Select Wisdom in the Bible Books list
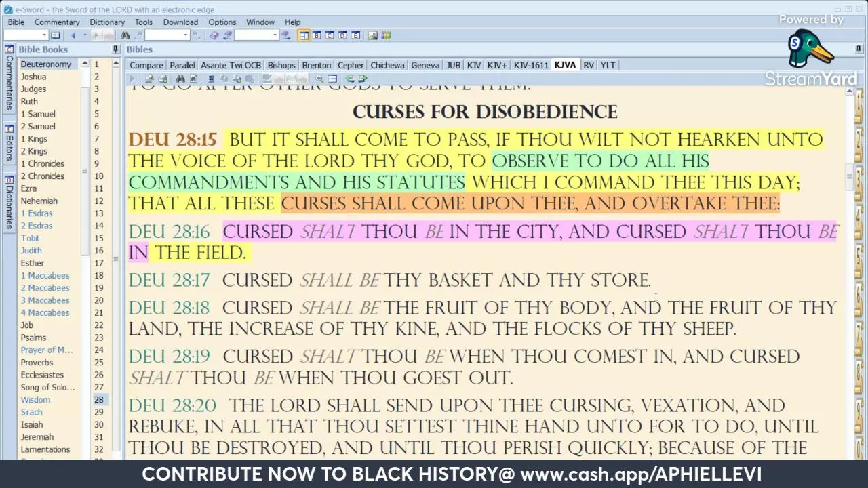 click(35, 400)
